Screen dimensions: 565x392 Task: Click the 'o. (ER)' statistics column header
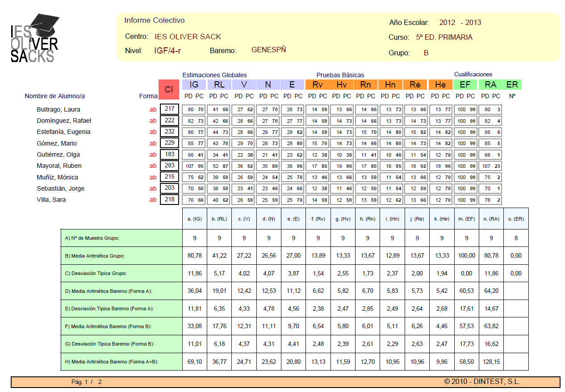516,219
